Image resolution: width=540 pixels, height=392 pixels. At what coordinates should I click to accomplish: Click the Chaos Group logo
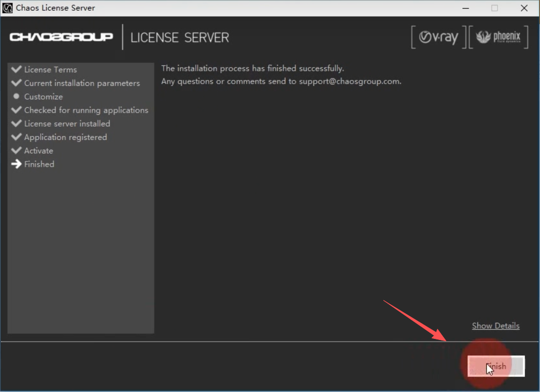(61, 37)
